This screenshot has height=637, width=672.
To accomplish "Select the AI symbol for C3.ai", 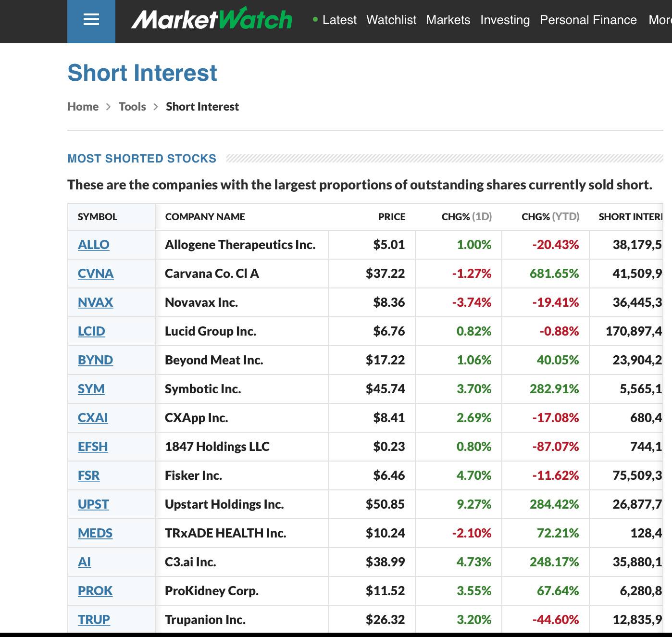I will point(84,562).
